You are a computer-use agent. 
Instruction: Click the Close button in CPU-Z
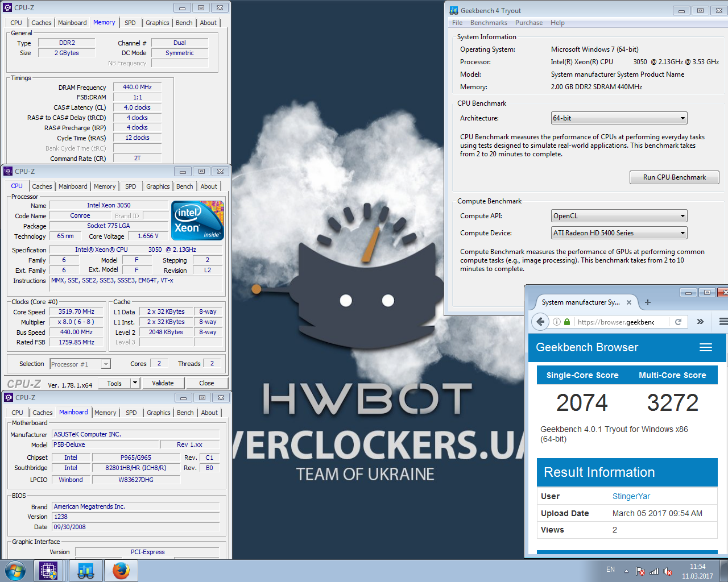[206, 383]
